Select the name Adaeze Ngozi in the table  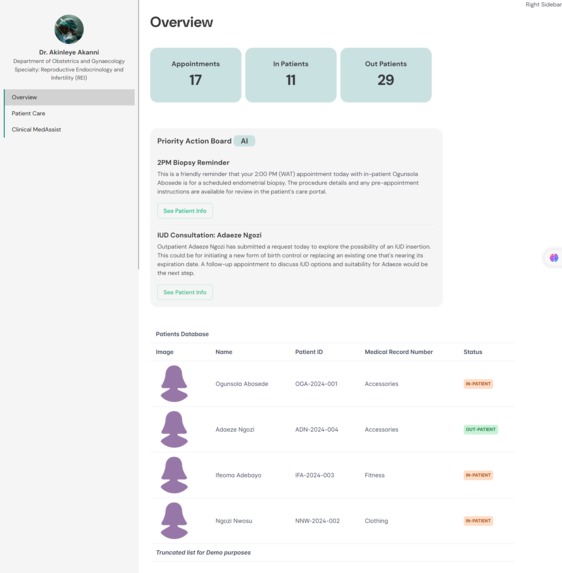tap(235, 429)
